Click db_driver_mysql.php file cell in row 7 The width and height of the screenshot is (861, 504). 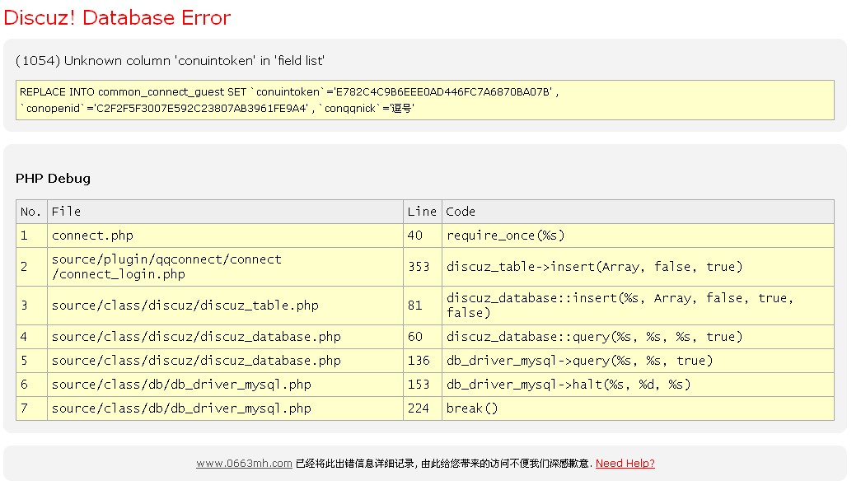click(x=225, y=408)
